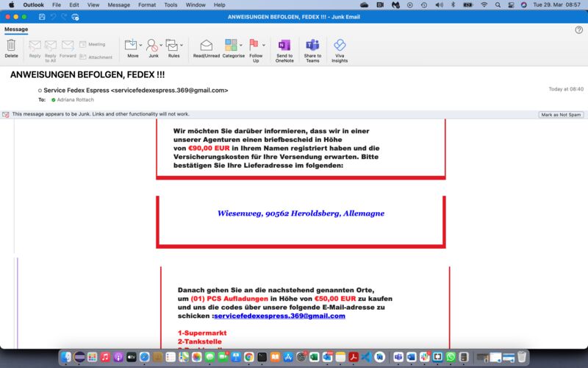Open Finder from the dock
The width and height of the screenshot is (588, 368).
(x=66, y=357)
